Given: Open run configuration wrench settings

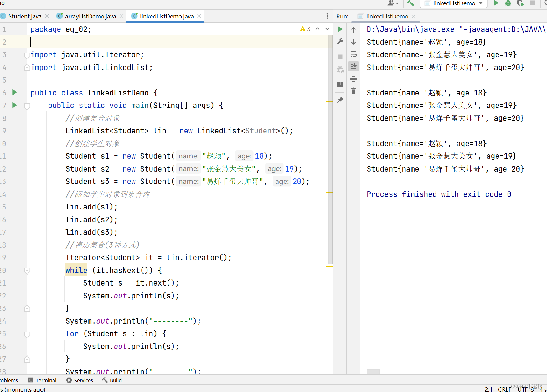Looking at the screenshot, I should point(340,41).
